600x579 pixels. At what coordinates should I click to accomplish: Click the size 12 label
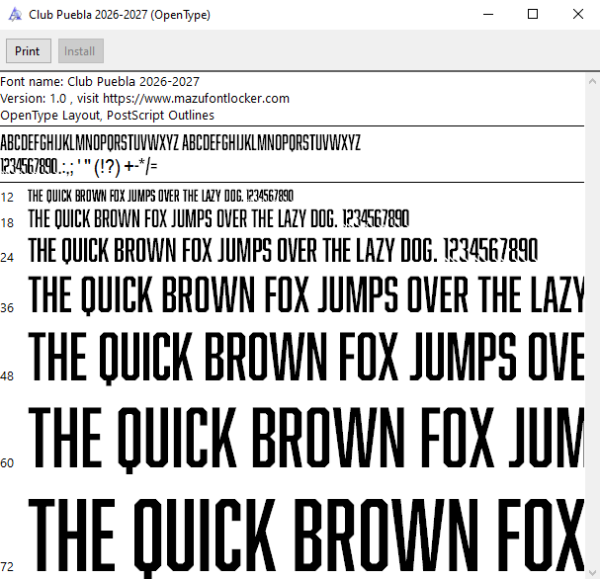coord(7,197)
